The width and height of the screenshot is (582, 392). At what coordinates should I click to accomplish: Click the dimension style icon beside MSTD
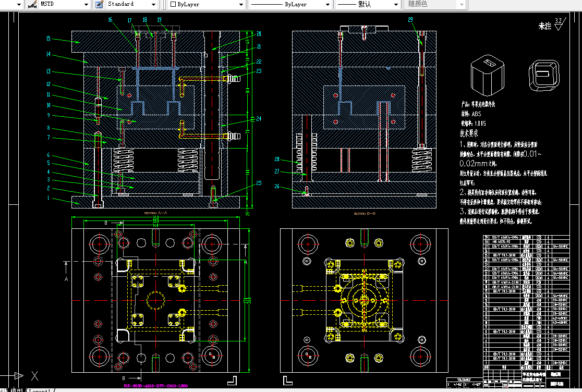(x=32, y=4)
